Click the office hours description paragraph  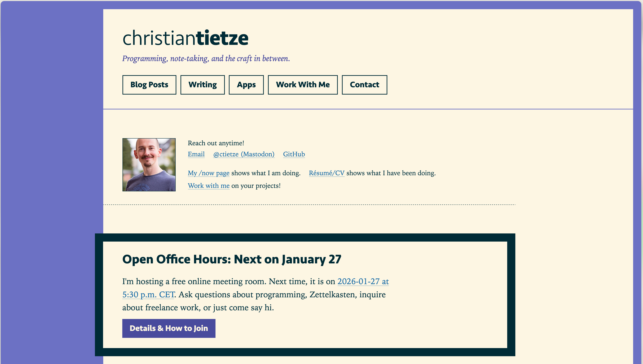(x=256, y=295)
